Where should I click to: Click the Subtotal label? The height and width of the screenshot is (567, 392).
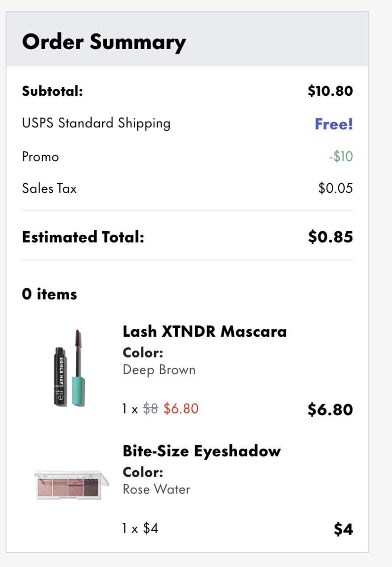click(x=52, y=91)
